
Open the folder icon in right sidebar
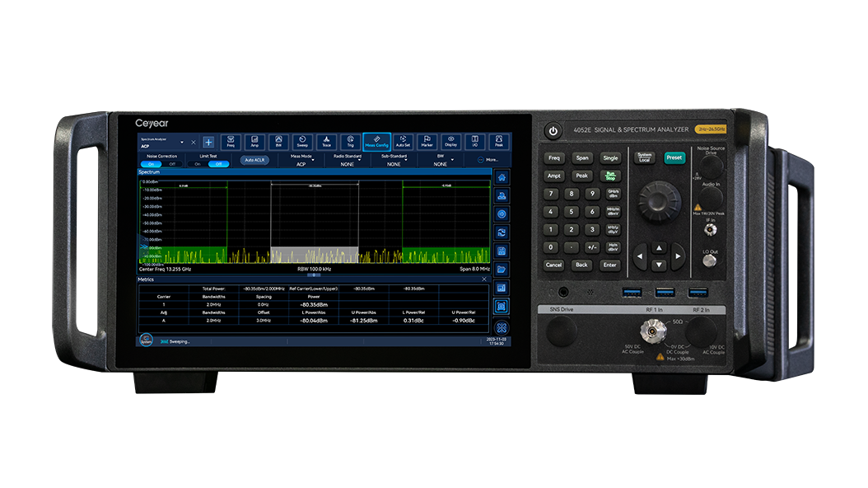click(x=502, y=269)
